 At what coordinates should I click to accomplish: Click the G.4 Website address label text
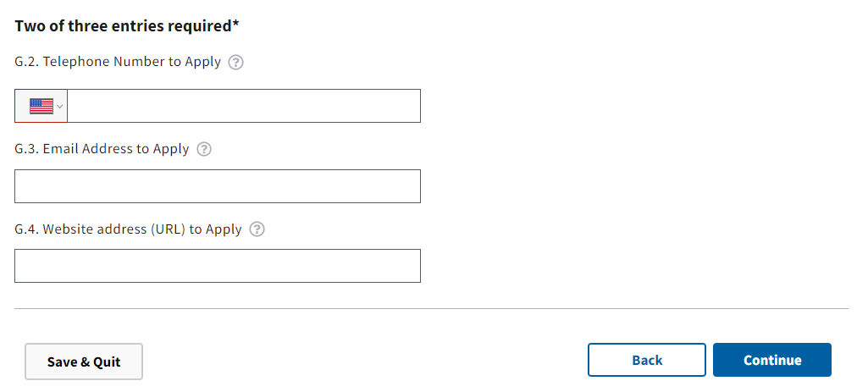[128, 229]
